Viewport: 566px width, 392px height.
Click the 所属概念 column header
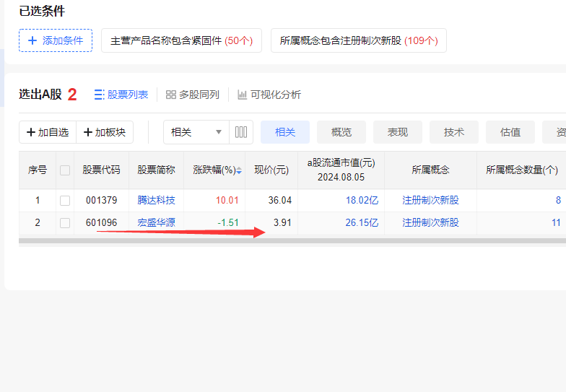tap(430, 170)
